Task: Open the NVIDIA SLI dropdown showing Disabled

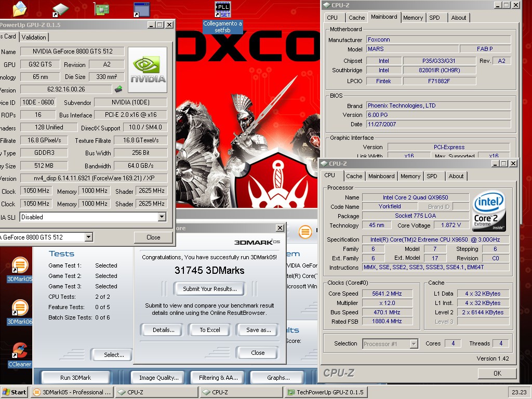Action: 94,217
